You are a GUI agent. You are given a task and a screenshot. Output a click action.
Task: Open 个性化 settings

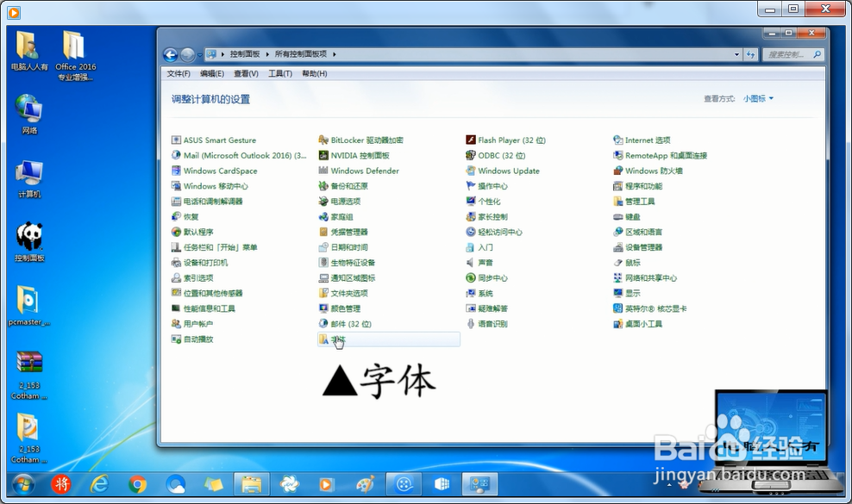[x=483, y=202]
